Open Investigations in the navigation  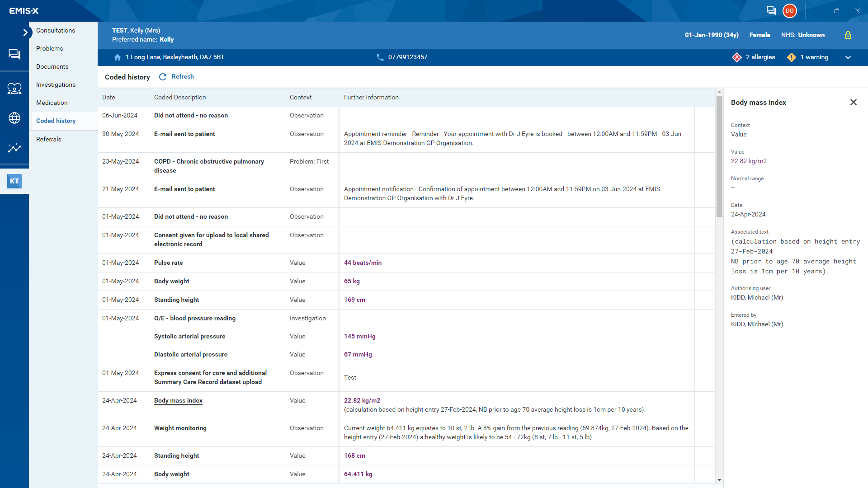tap(56, 84)
